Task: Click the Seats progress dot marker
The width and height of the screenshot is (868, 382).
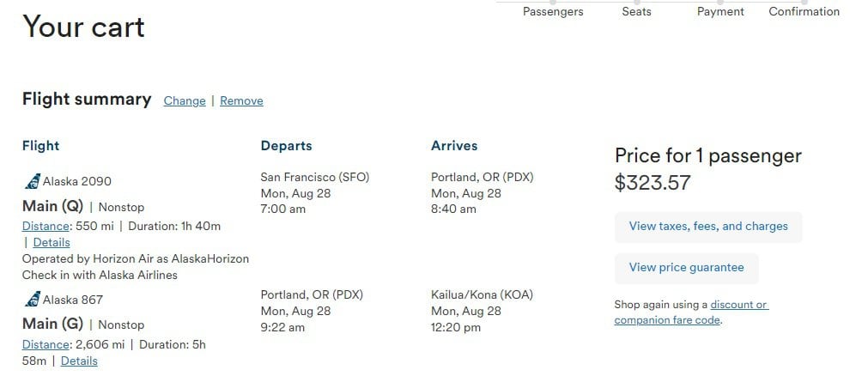Action: coord(636,3)
